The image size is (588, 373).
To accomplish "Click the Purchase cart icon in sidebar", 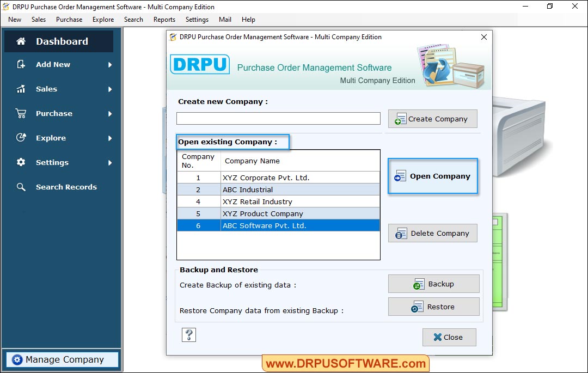I will (x=21, y=113).
